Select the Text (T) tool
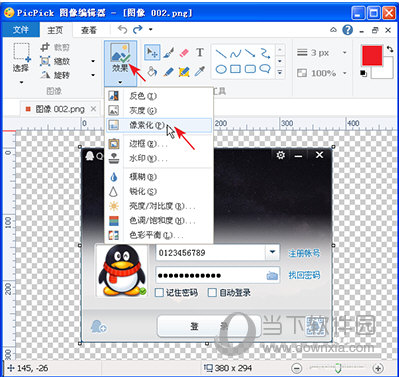Screen dimensions: 399x377 [x=200, y=52]
